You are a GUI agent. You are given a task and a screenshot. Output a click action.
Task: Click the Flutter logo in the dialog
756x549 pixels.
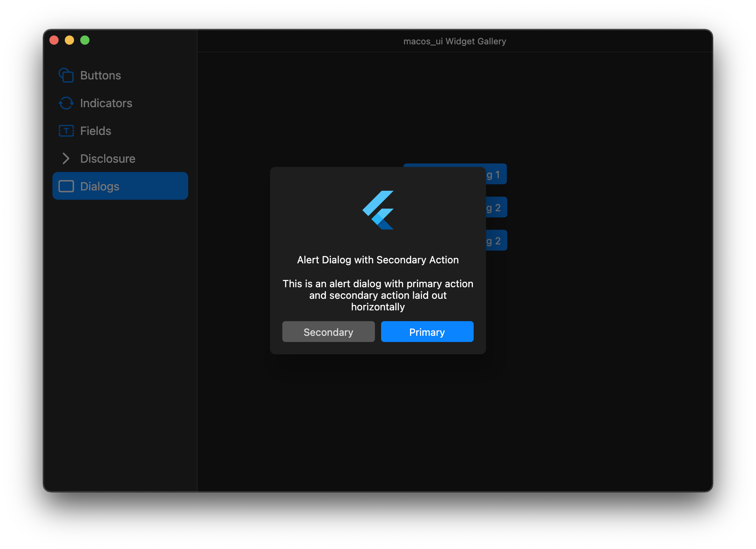click(378, 210)
